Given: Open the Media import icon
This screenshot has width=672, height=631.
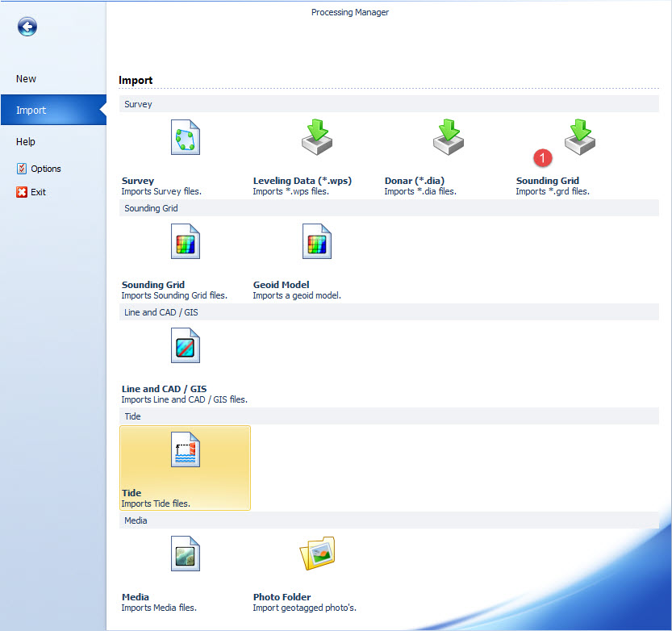Looking at the screenshot, I should pos(185,554).
